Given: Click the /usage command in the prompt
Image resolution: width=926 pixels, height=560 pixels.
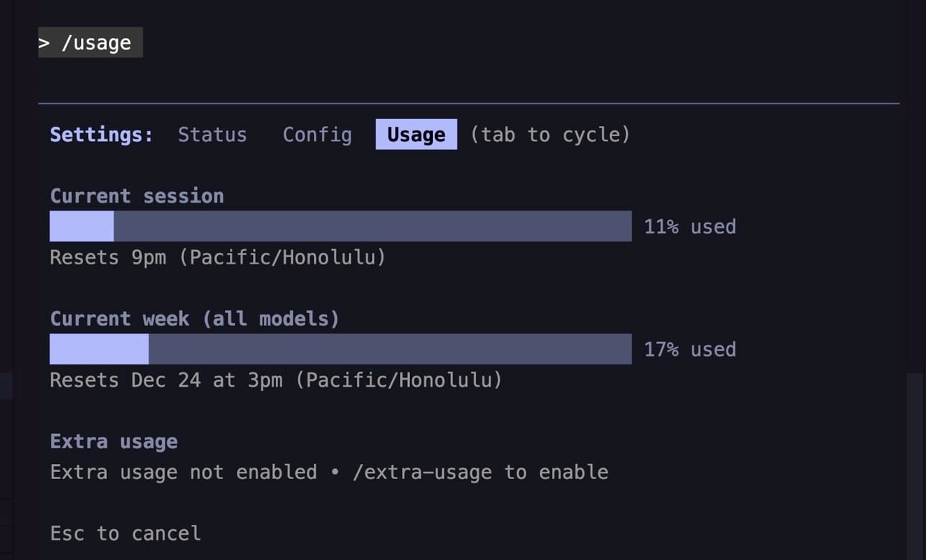Looking at the screenshot, I should (90, 42).
